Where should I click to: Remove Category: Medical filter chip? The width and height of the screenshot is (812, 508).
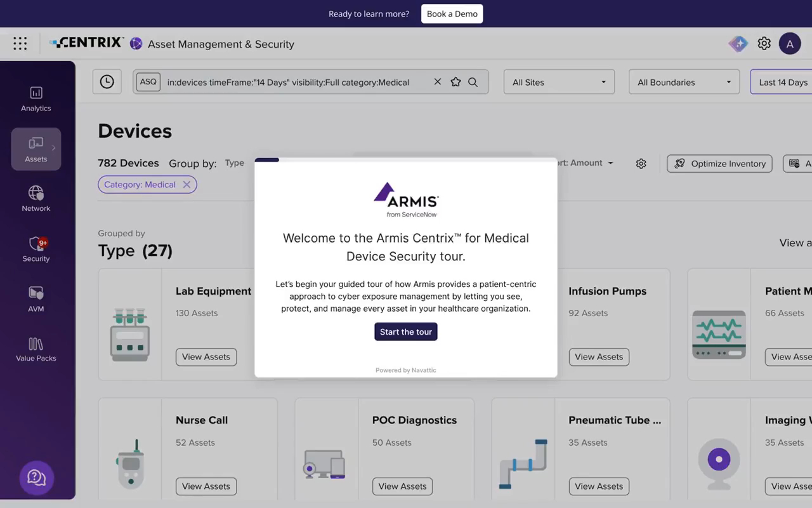point(187,184)
